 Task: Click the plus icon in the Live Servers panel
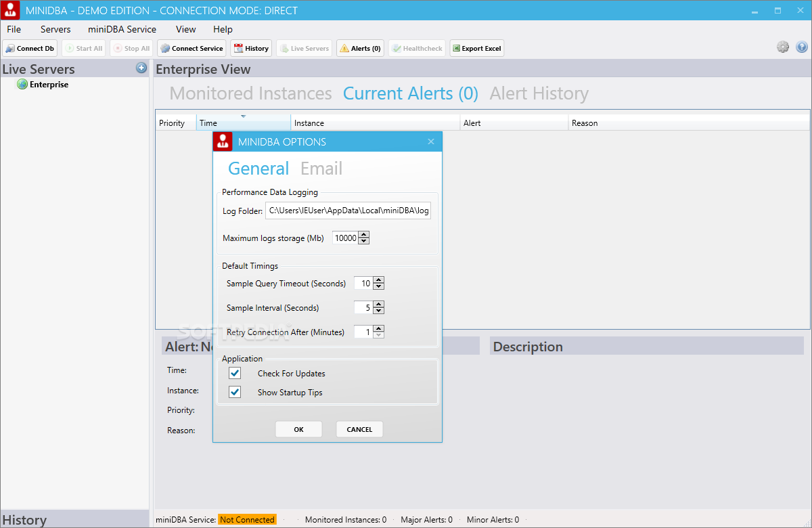tap(141, 68)
